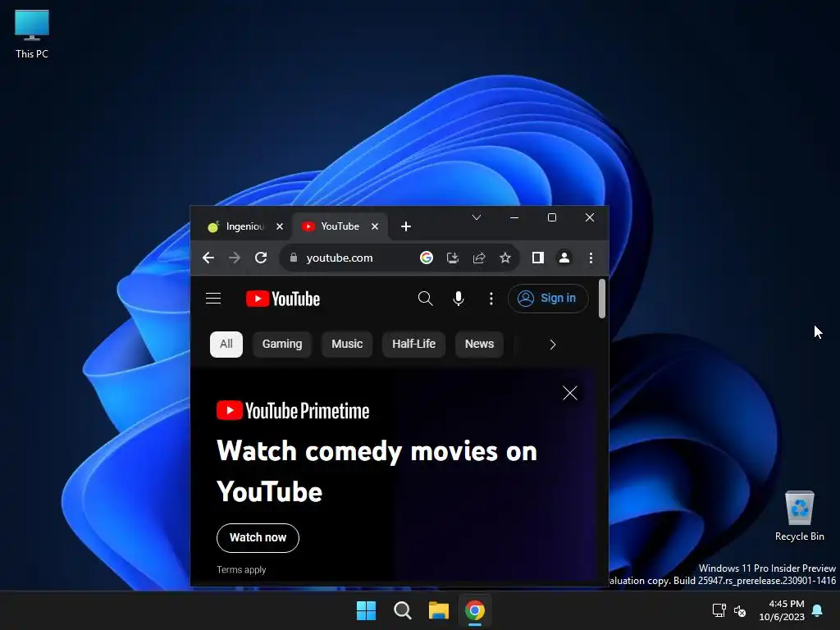Image resolution: width=840 pixels, height=630 pixels.
Task: Close the Ingenious tab
Action: [x=280, y=226]
